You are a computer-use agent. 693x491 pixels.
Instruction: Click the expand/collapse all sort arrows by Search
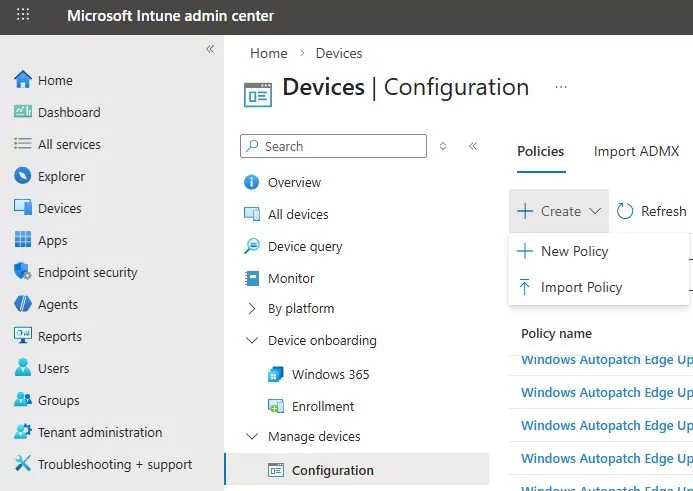[443, 146]
